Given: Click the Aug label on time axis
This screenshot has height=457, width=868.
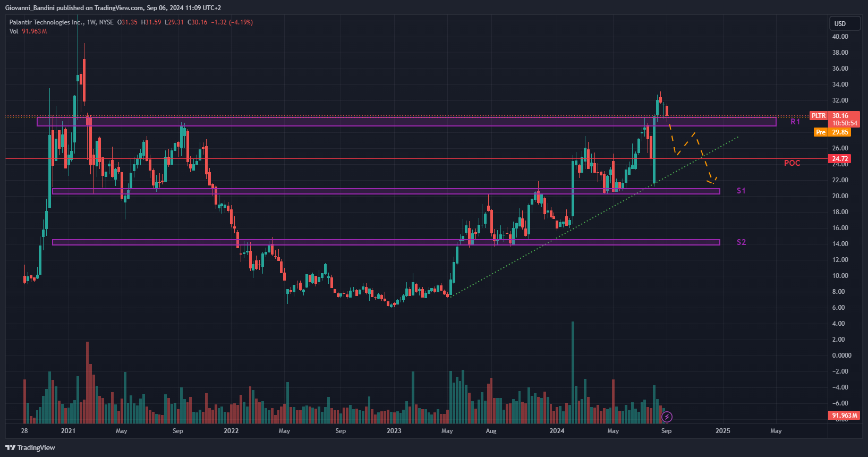Looking at the screenshot, I should click(x=491, y=431).
